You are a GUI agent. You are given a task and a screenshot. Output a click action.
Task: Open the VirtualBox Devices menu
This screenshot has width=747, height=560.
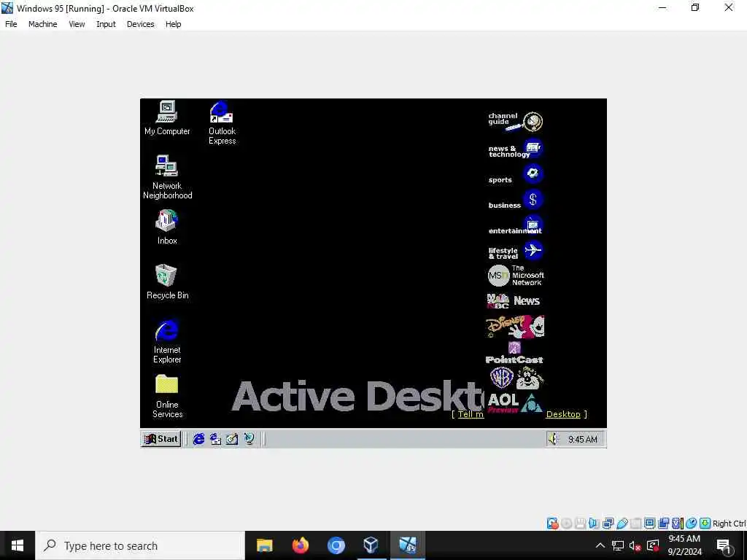(141, 24)
